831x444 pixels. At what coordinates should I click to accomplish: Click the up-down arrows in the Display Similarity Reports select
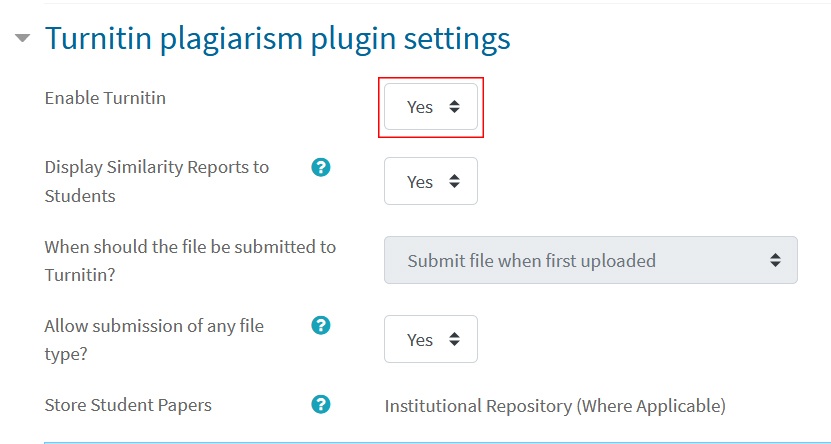[454, 181]
